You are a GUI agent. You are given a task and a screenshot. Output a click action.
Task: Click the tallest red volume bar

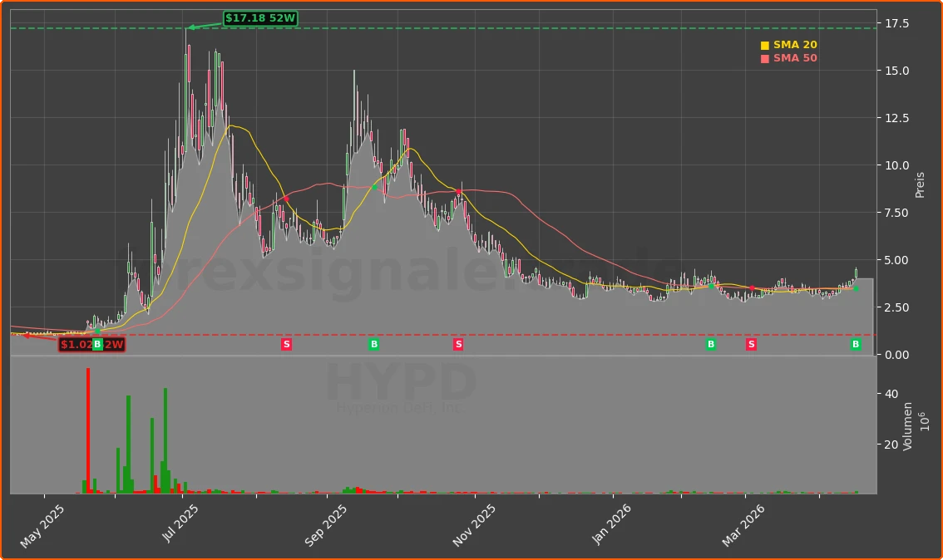(87, 430)
